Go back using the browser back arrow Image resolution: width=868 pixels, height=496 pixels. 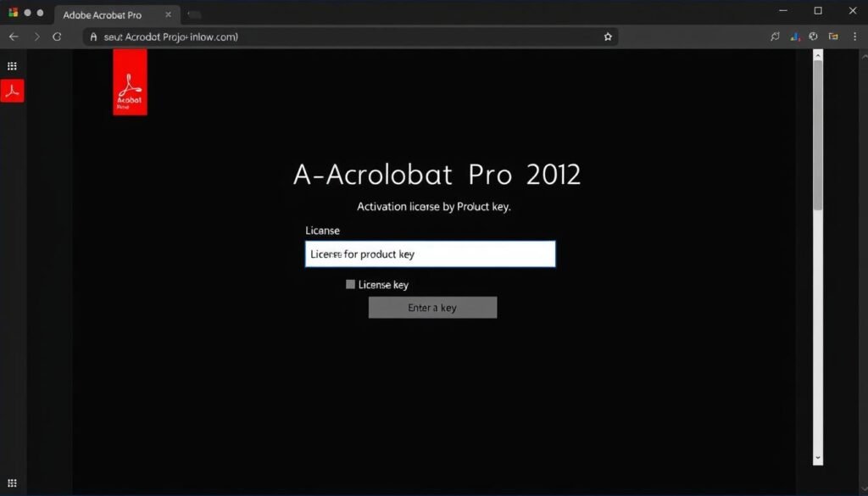(x=14, y=36)
